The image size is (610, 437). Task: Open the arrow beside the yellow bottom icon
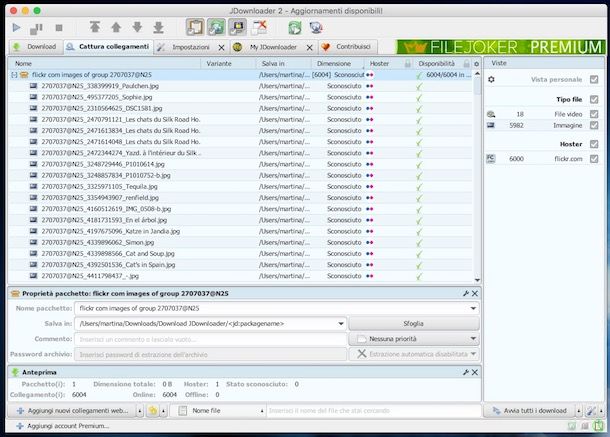(x=163, y=411)
